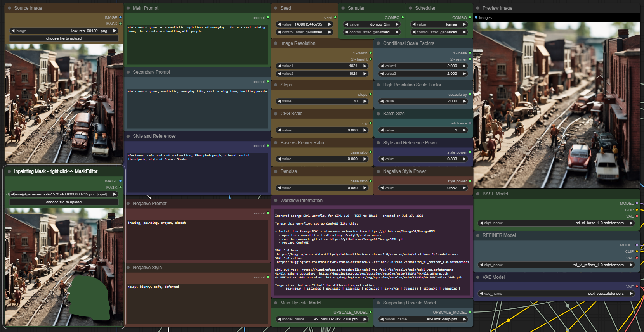Open the vae_name dropdown in VAE Model

(556, 294)
